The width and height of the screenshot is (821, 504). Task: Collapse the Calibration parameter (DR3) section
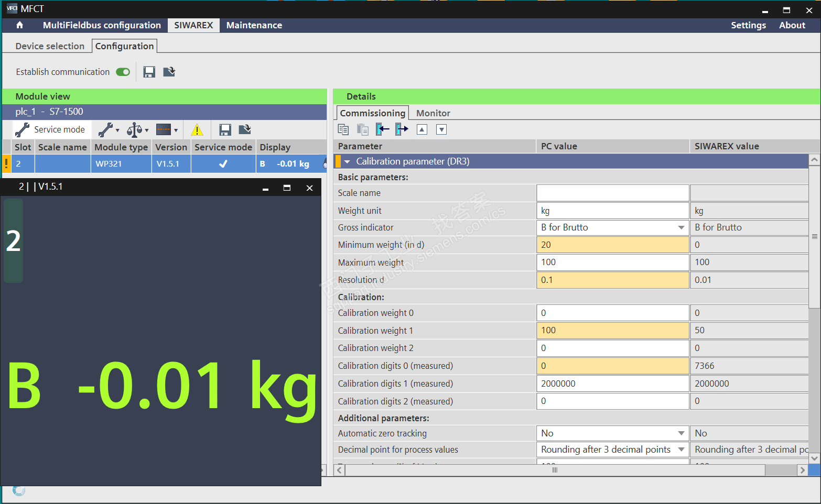[x=347, y=161]
